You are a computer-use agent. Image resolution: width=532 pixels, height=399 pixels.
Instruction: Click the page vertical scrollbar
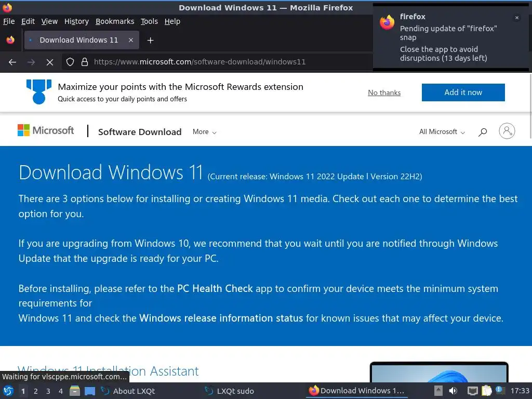(x=530, y=106)
